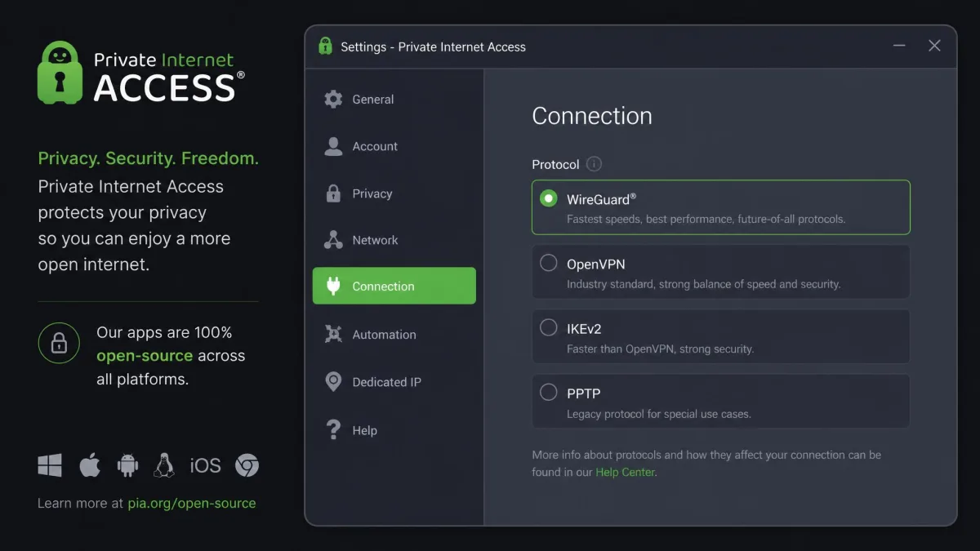Click the Linux penguin icon
Screen dimensions: 980x551
coord(164,465)
